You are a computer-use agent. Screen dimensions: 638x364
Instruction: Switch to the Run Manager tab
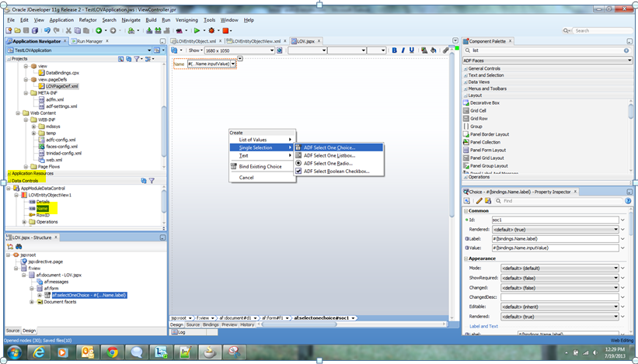pos(89,41)
